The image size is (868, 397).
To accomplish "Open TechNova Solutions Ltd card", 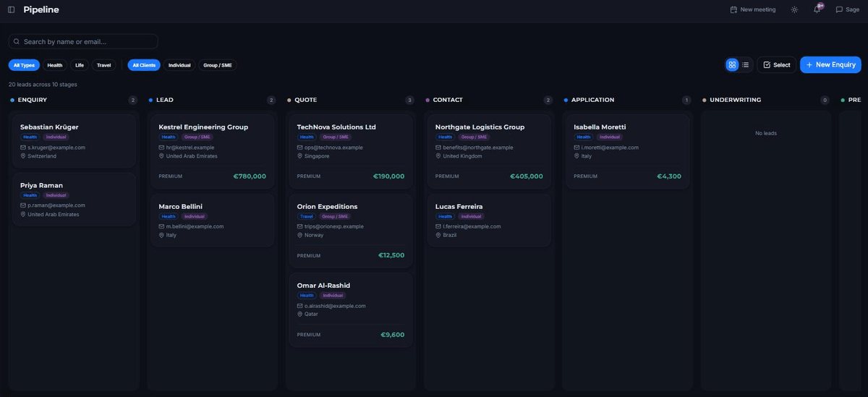I will tap(351, 151).
